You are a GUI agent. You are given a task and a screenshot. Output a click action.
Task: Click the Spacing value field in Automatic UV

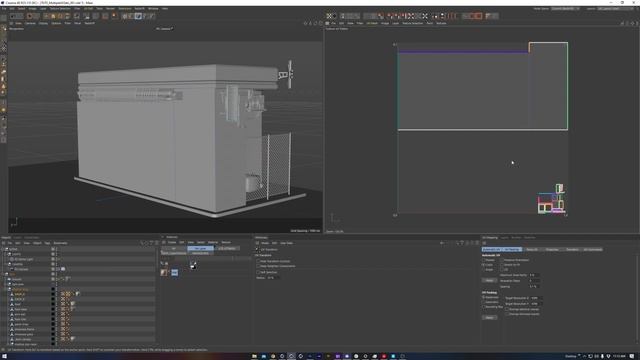tap(534, 287)
